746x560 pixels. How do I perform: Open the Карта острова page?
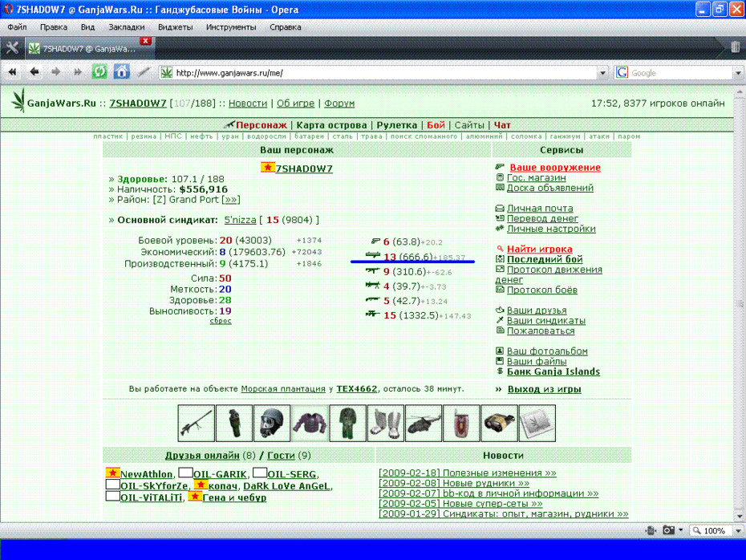click(331, 125)
